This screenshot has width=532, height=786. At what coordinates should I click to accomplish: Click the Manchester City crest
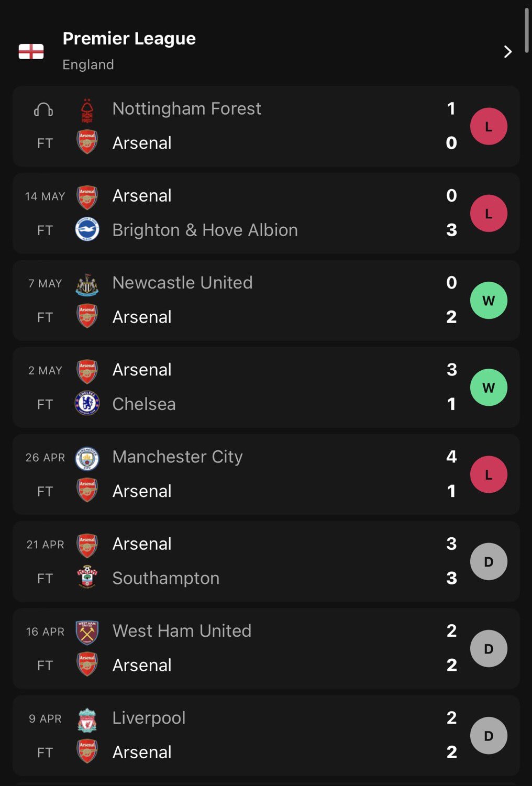(87, 458)
